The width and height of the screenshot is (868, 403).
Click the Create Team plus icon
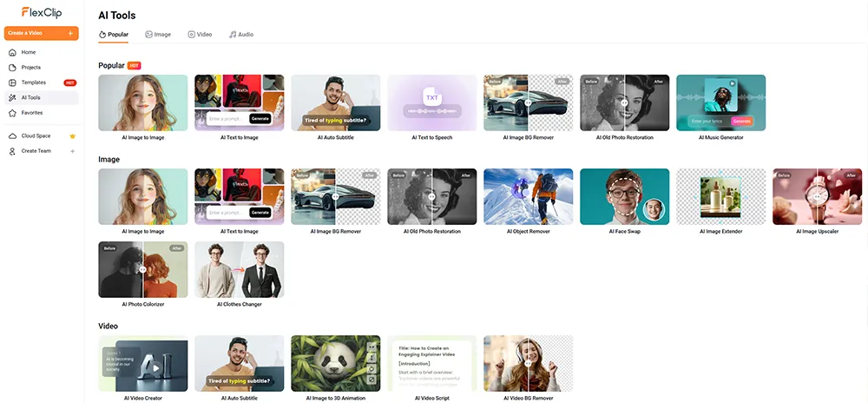coord(72,151)
